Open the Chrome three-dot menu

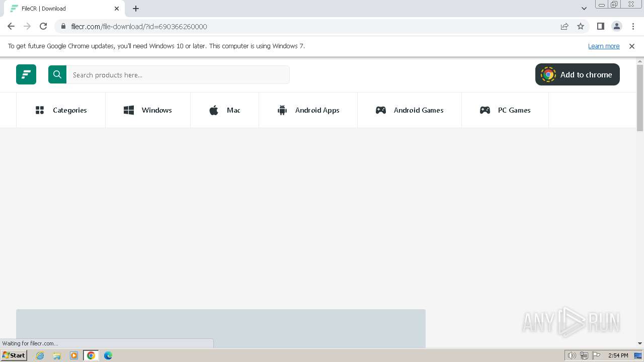633,26
